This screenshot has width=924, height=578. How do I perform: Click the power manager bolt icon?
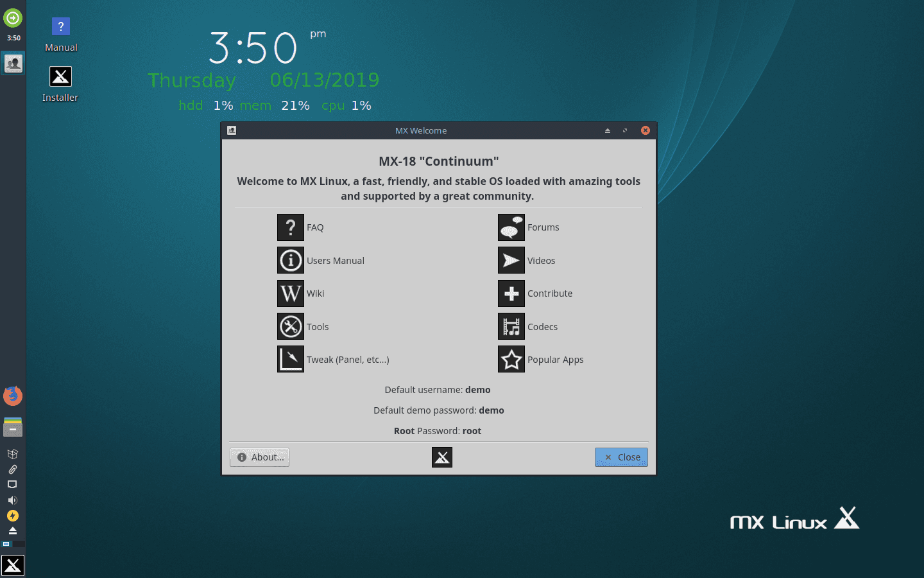pyautogui.click(x=12, y=516)
